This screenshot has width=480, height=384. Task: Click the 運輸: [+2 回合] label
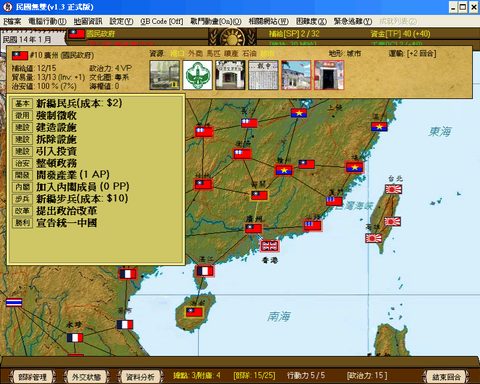412,53
